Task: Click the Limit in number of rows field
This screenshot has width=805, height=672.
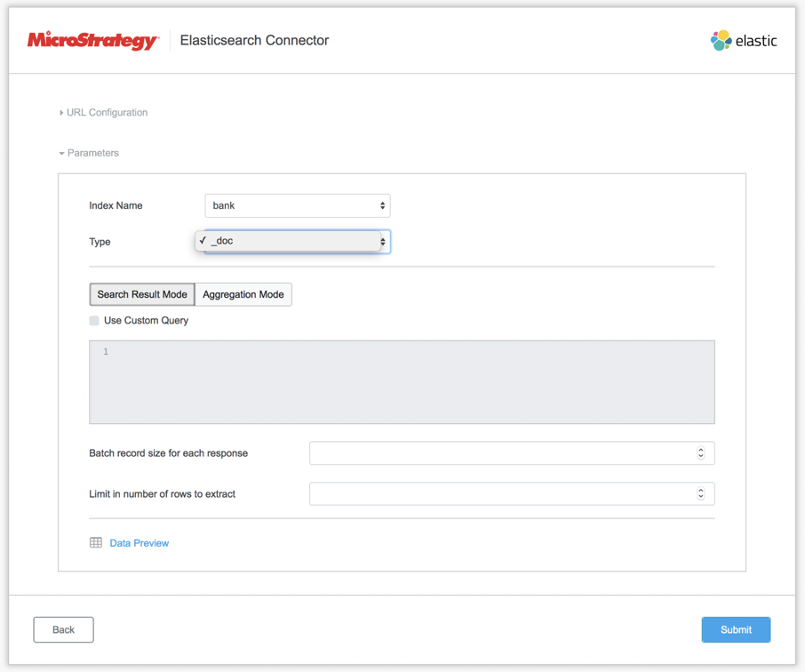Action: click(x=501, y=494)
